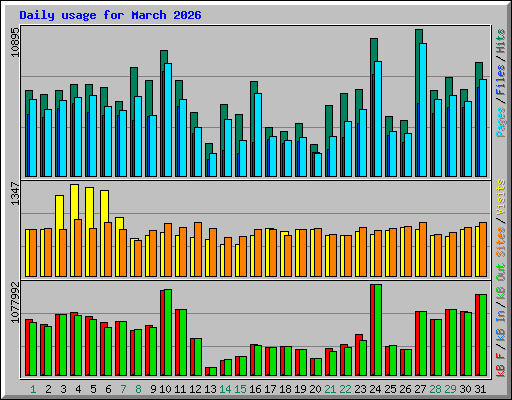Select day label 9 on the x-axis
Screen dimensions: 512x400
tap(153, 389)
